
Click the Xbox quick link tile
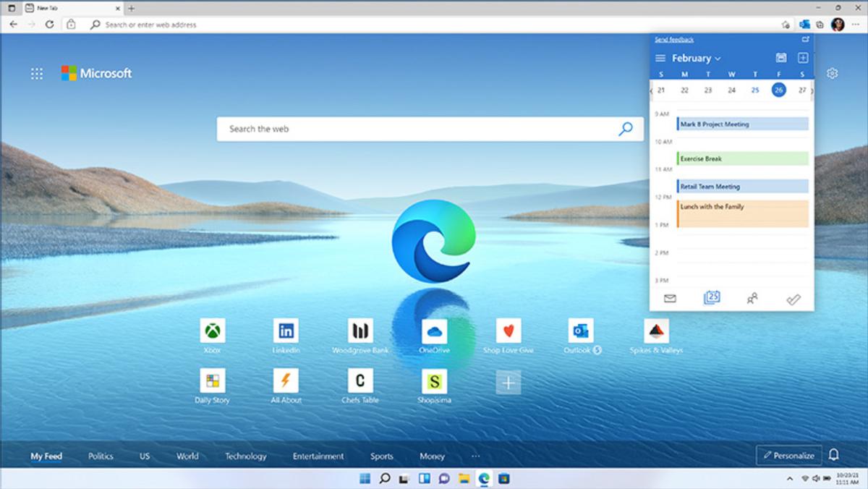pos(212,331)
